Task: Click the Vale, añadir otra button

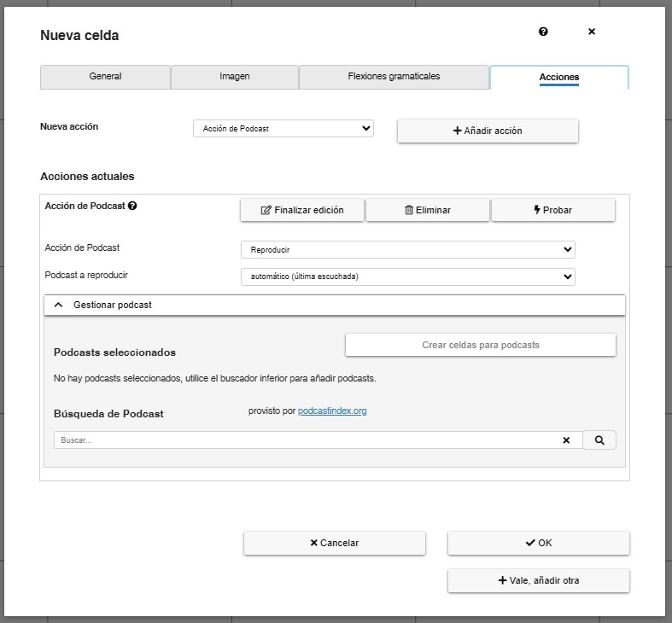Action: point(539,580)
